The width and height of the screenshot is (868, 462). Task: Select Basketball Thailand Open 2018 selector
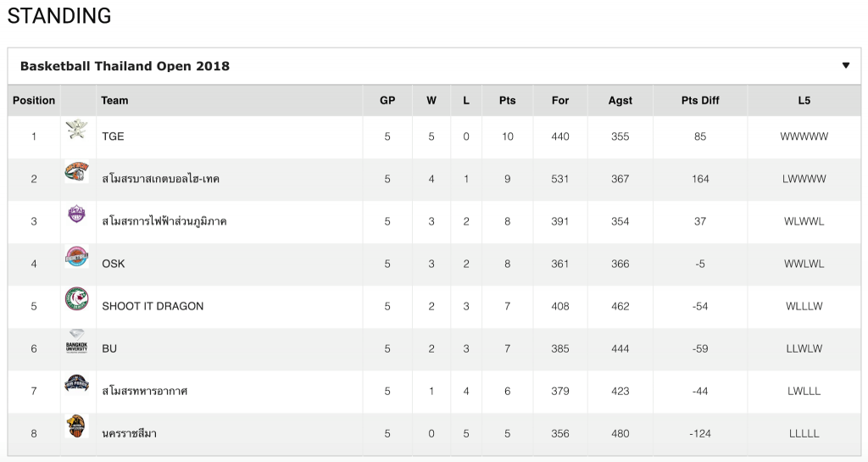[125, 66]
